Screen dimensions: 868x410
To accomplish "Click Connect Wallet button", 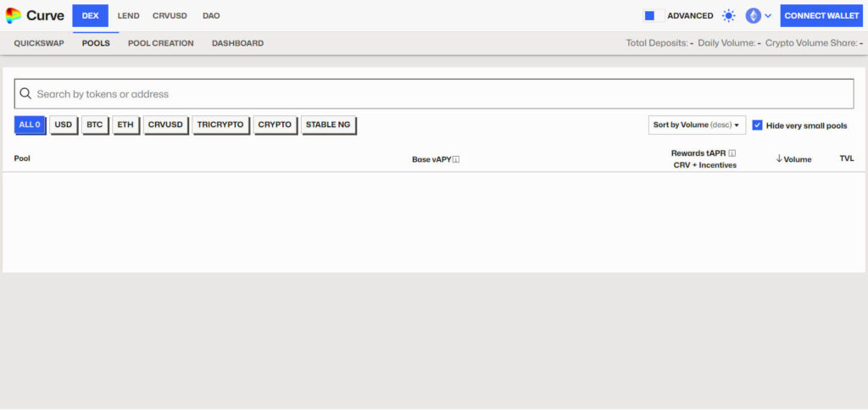I will pyautogui.click(x=821, y=16).
